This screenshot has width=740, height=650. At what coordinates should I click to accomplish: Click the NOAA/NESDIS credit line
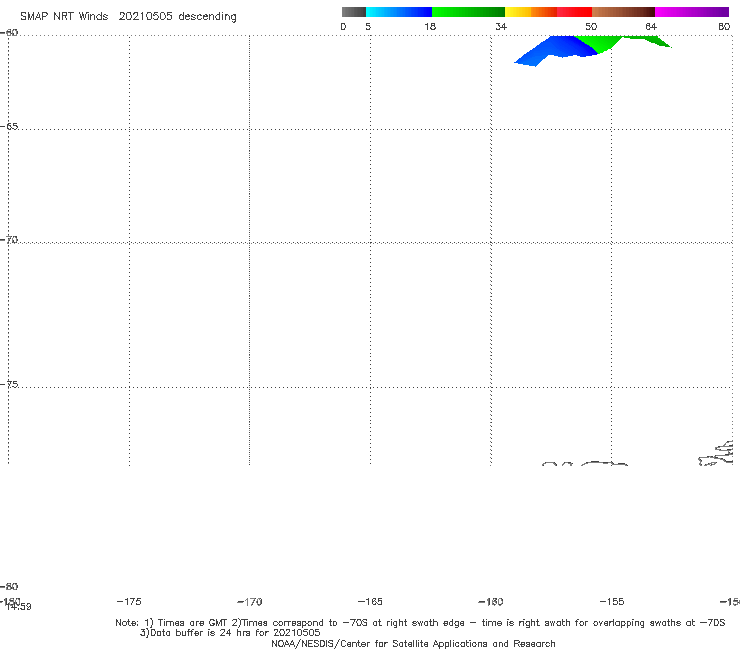click(x=413, y=643)
